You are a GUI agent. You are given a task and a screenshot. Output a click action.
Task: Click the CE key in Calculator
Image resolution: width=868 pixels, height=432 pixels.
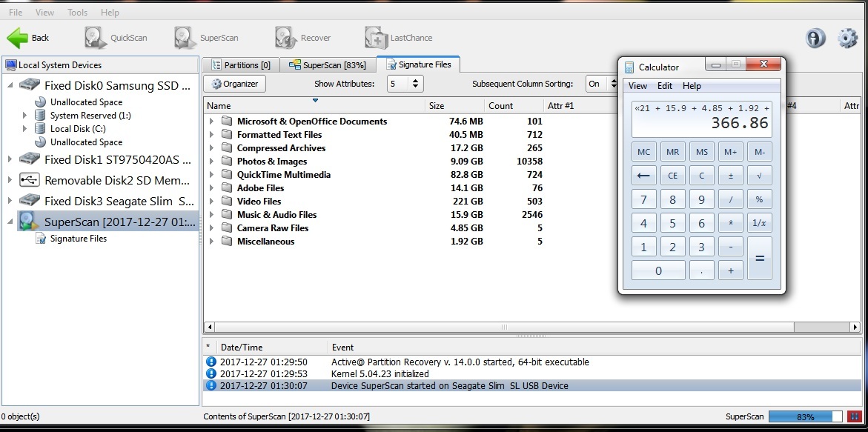point(672,176)
